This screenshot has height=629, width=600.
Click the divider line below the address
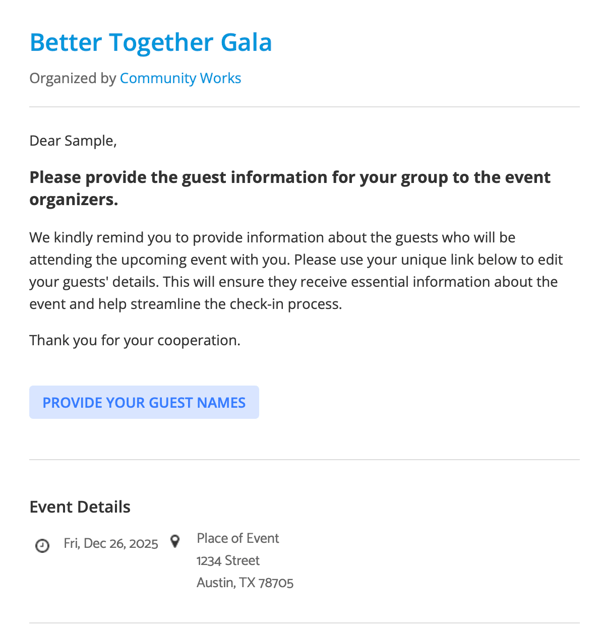tap(304, 623)
